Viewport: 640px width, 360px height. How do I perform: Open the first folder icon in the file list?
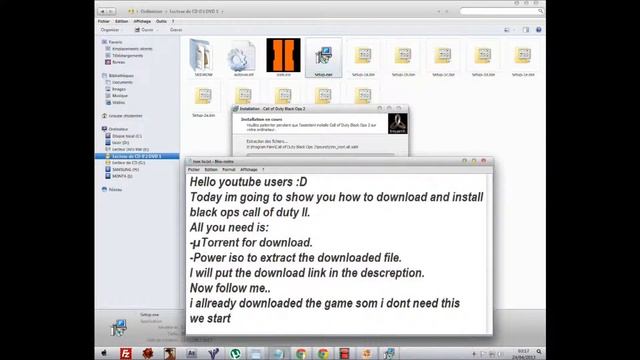tap(203, 58)
